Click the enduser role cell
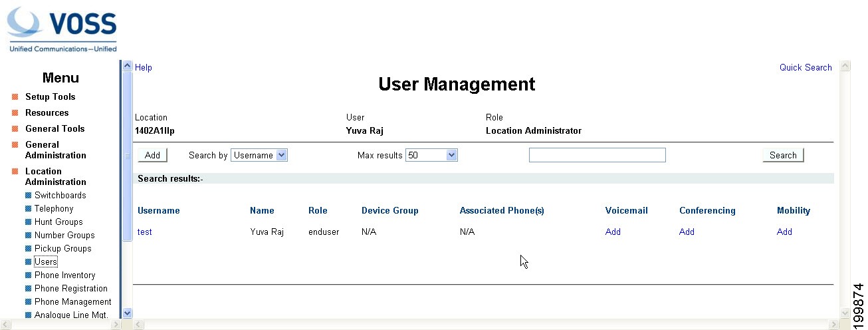The image size is (868, 330). pos(324,232)
